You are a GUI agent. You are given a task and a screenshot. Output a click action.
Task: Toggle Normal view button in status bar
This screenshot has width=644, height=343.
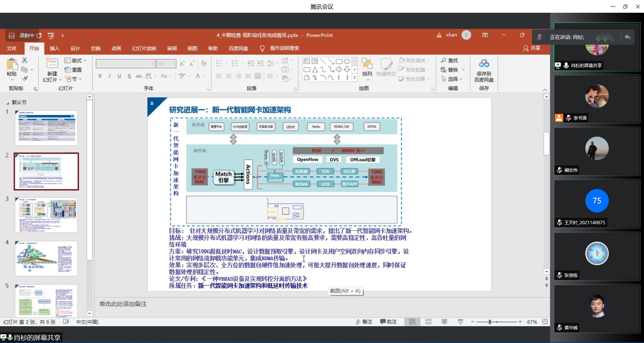coord(412,322)
